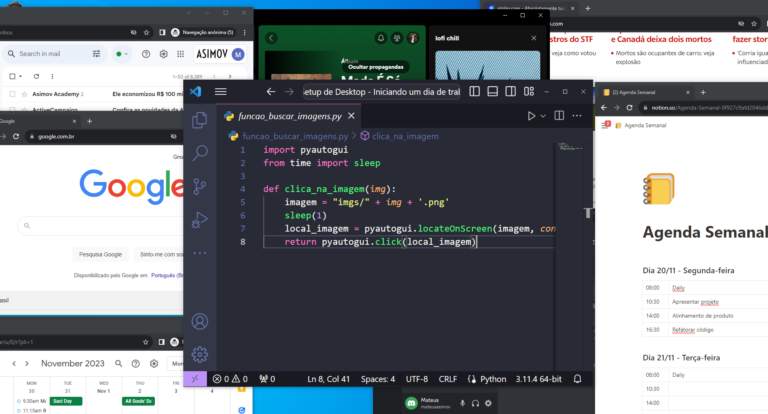Image resolution: width=768 pixels, height=414 pixels.
Task: Open remote window button in status bar
Action: coord(195,379)
